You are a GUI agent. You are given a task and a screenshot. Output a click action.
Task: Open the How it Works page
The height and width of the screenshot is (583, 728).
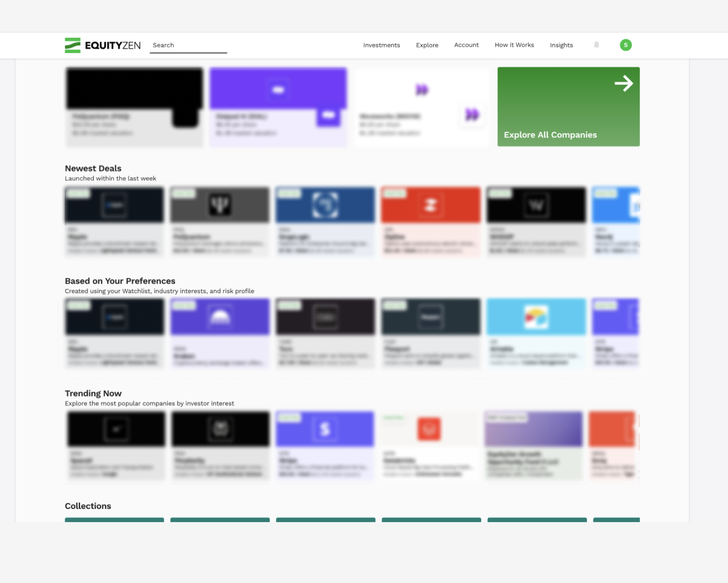click(x=514, y=45)
